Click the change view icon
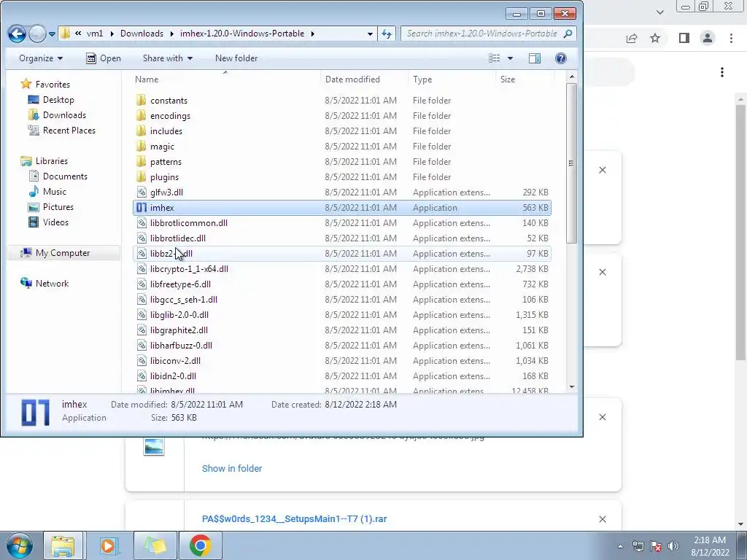The image size is (747, 560). (495, 58)
